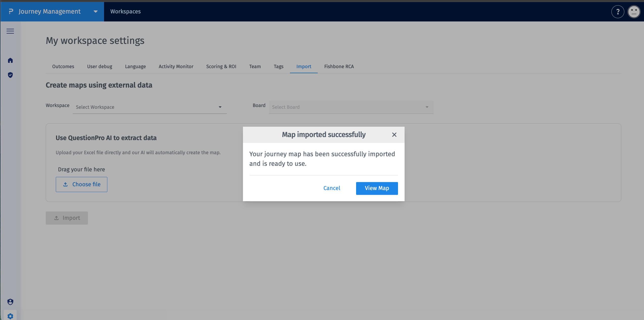
Task: Cancel the import success dialog
Action: point(331,188)
